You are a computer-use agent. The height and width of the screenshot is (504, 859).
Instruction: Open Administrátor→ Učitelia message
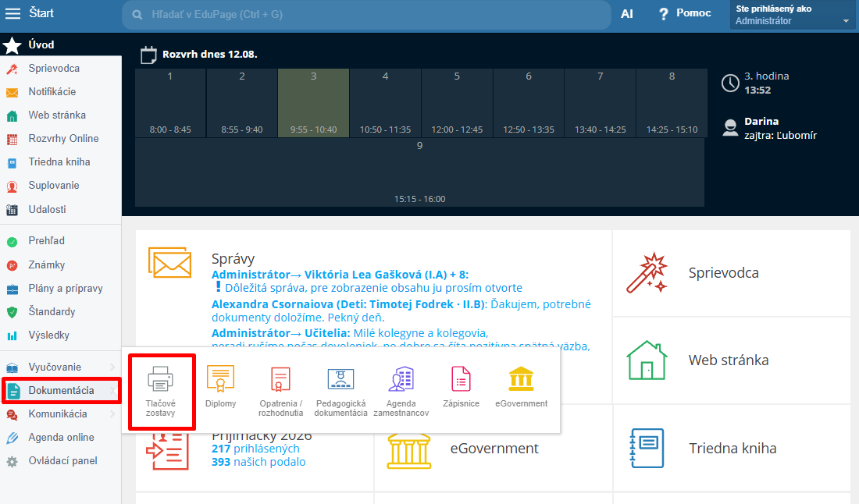point(281,332)
